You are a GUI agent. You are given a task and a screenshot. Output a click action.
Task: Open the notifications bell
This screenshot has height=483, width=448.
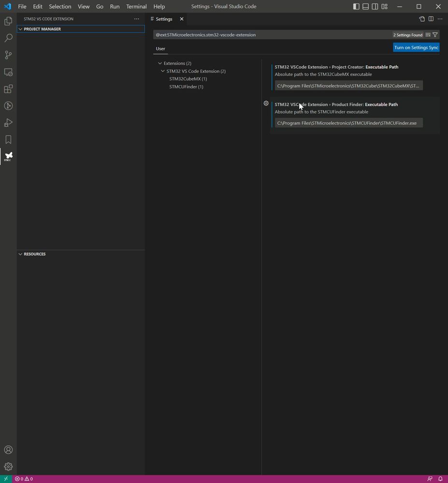441,479
